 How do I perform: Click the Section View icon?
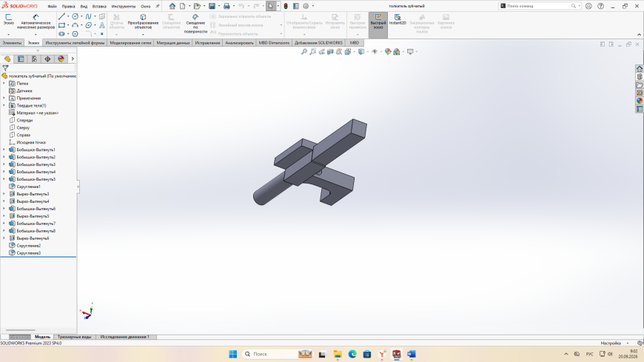point(331,52)
